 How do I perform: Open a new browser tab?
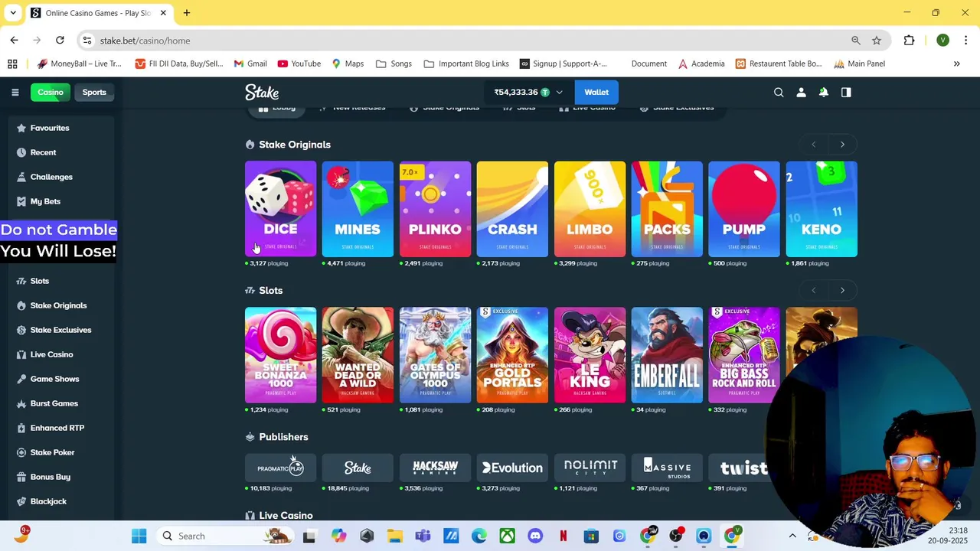(x=187, y=13)
